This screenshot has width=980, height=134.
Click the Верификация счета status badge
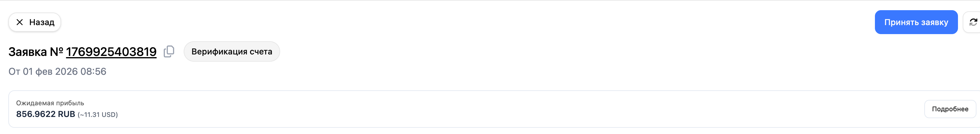(232, 51)
